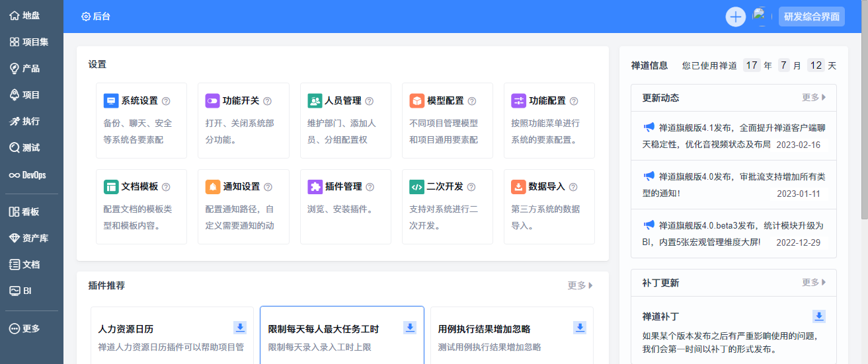Download the 人力资源日历 plugin
Screen dimensions: 868x364
(240, 328)
